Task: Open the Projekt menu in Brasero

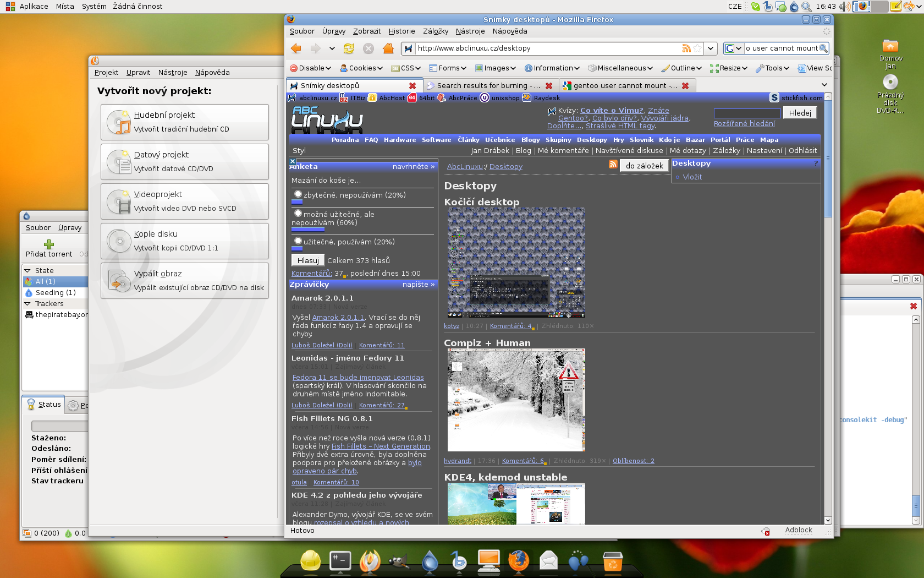Action: click(106, 73)
